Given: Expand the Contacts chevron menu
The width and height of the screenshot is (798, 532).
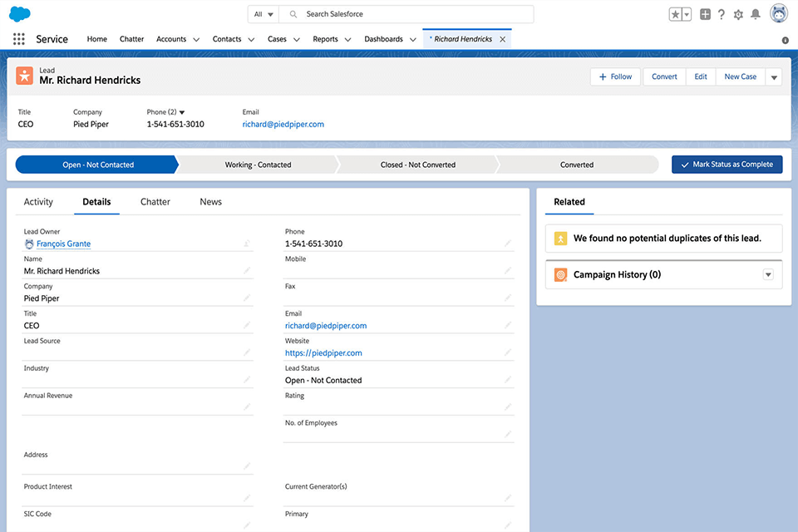Looking at the screenshot, I should coord(251,40).
